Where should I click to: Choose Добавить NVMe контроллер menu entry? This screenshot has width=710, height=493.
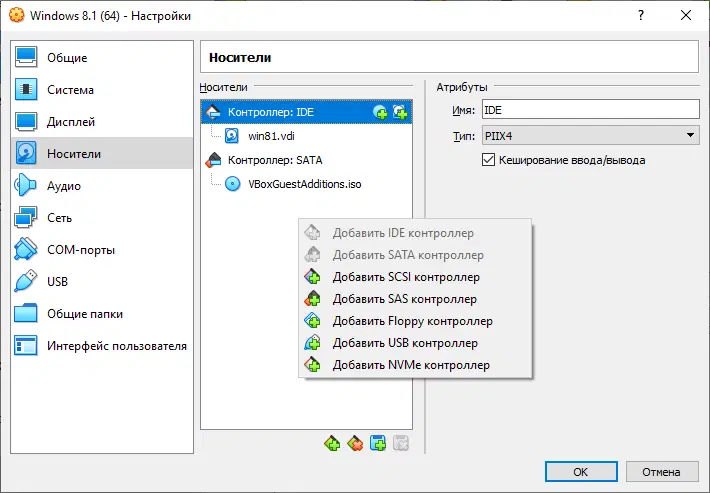(411, 365)
